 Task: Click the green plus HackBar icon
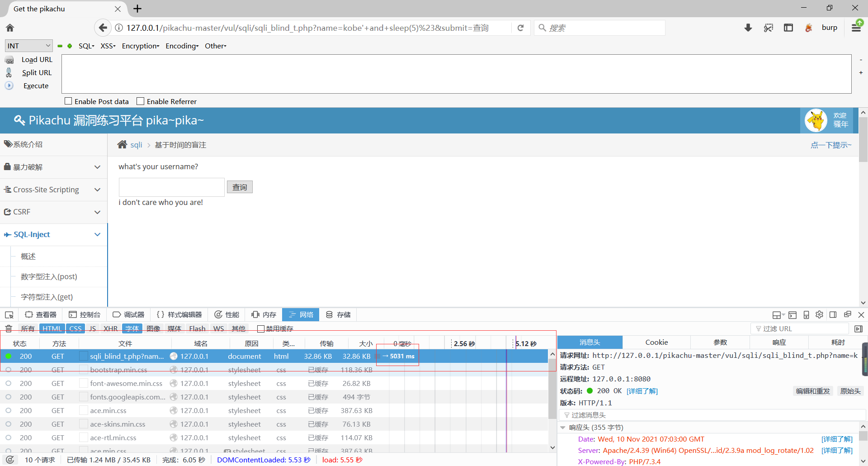coord(70,46)
